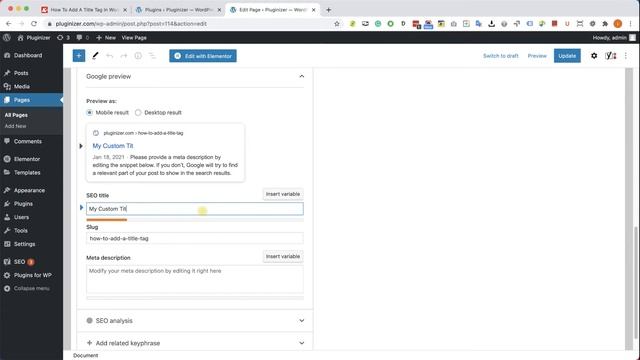Collapse the Google preview section

pos(302,76)
